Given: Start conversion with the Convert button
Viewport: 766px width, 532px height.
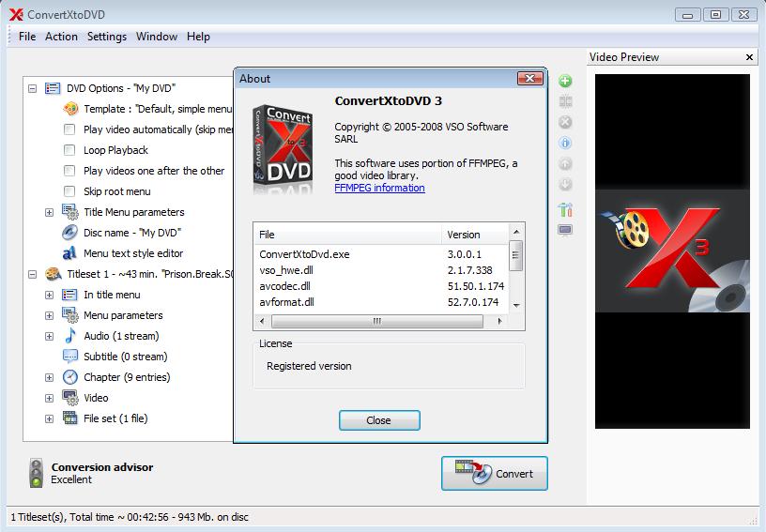Looking at the screenshot, I should click(495, 473).
